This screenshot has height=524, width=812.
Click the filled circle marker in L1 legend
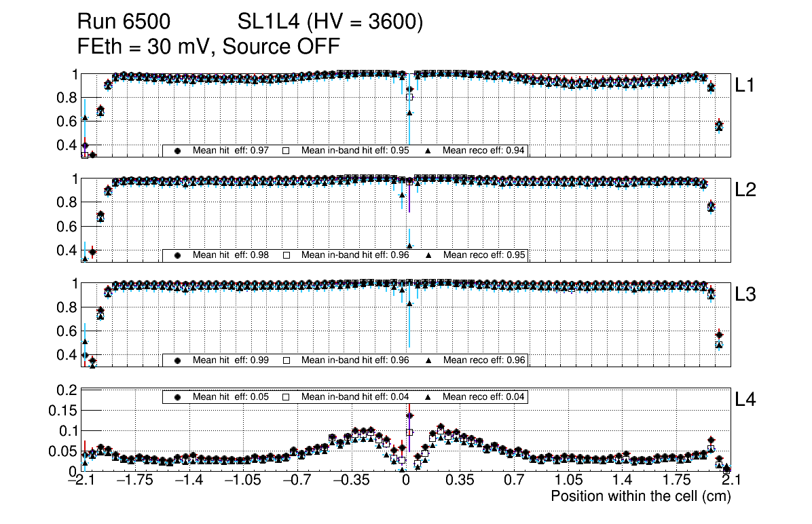[178, 151]
